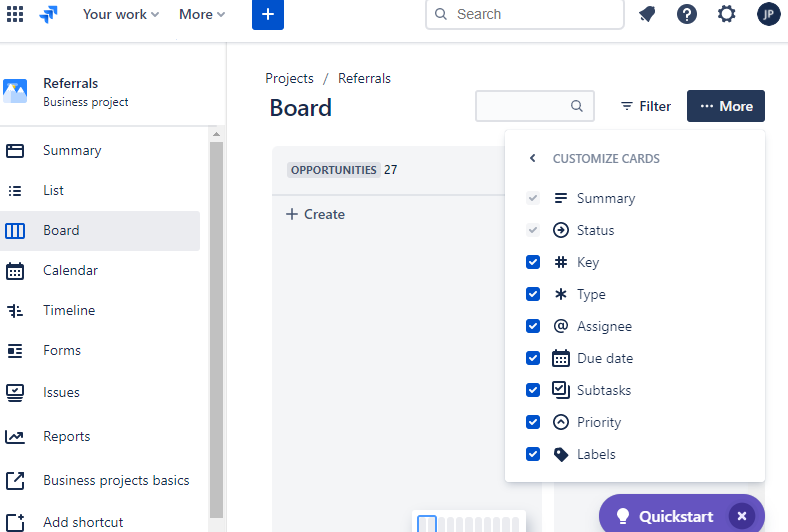Click the sidebar scrollbar thumb
The height and width of the screenshot is (532, 788).
click(217, 329)
